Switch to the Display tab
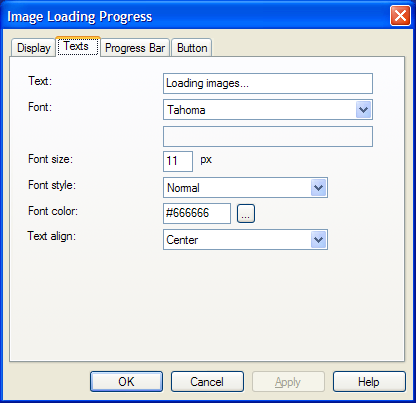Screen dimensions: 416x403 pos(33,48)
